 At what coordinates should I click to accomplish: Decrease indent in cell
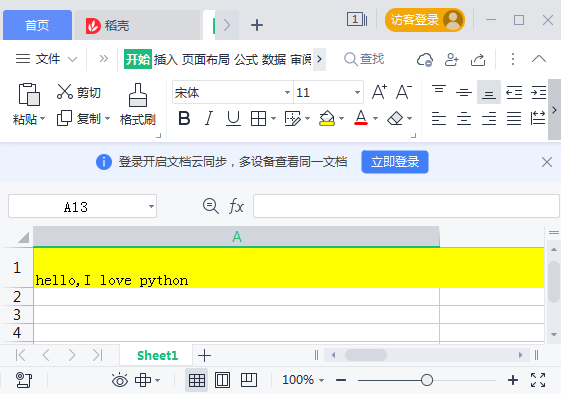[514, 92]
